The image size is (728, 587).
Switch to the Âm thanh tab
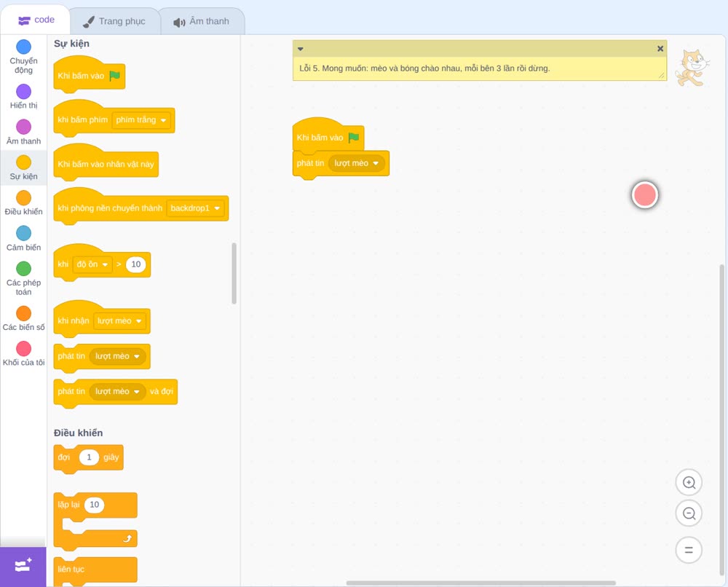(x=202, y=21)
